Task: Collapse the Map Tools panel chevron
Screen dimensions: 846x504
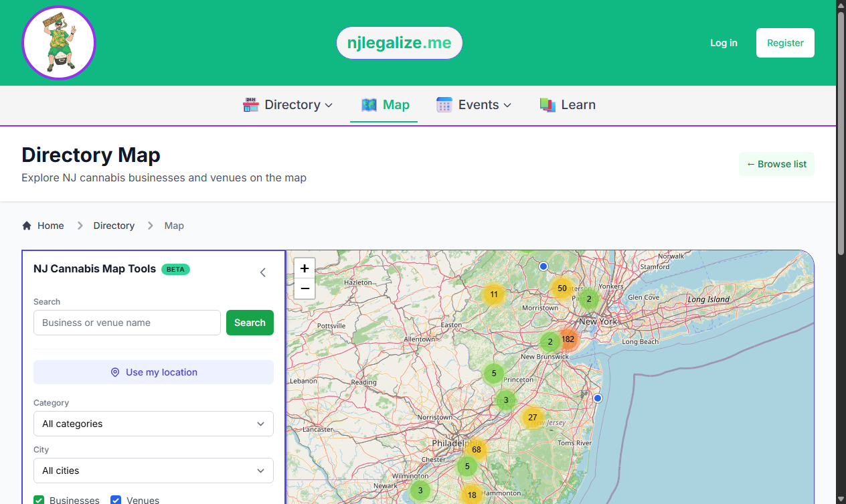Action: click(x=263, y=272)
